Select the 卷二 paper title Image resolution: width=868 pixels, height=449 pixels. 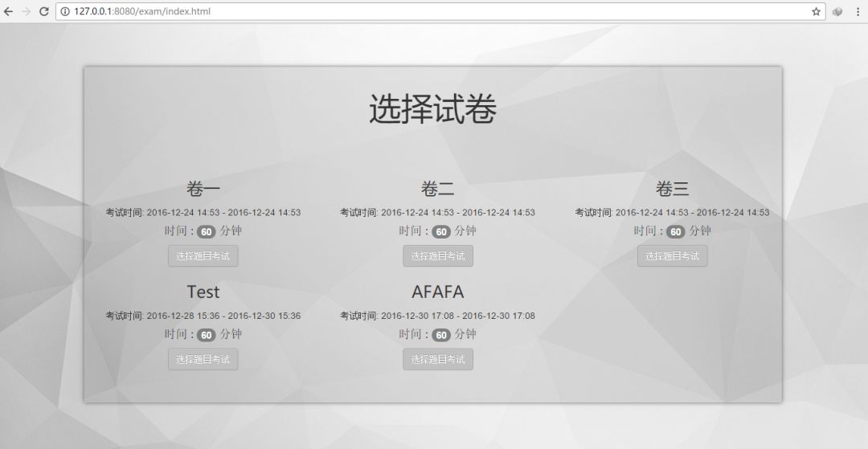pos(438,189)
